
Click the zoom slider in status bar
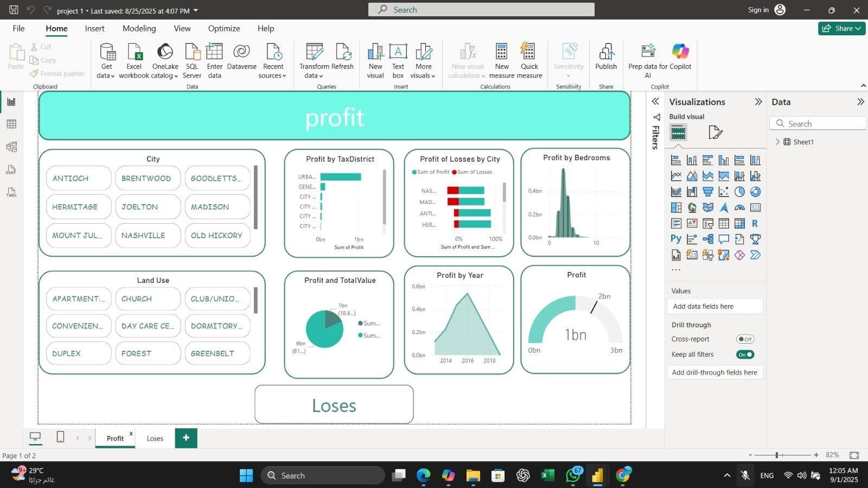(x=777, y=455)
